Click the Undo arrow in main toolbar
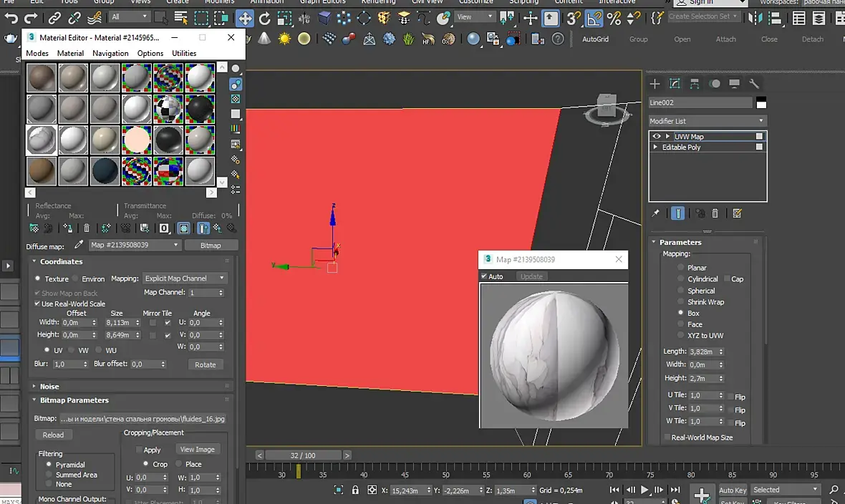This screenshot has height=504, width=845. [x=11, y=18]
